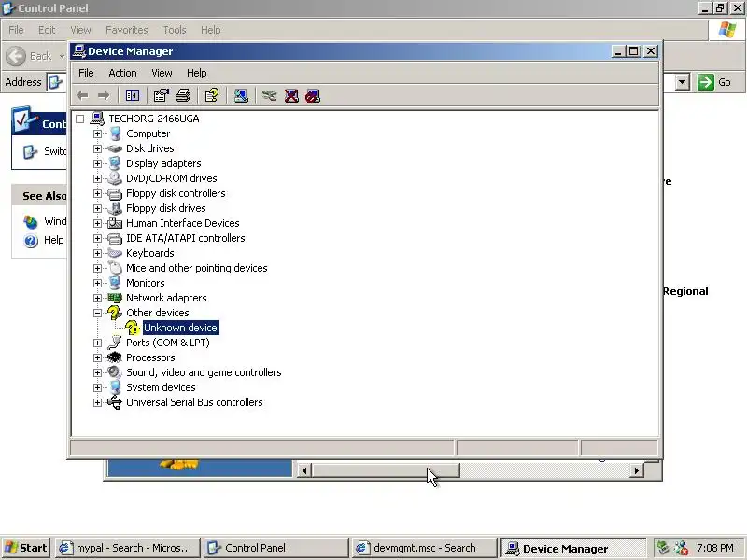
Task: Open device Properties from the toolbar icon
Action: pos(161,96)
